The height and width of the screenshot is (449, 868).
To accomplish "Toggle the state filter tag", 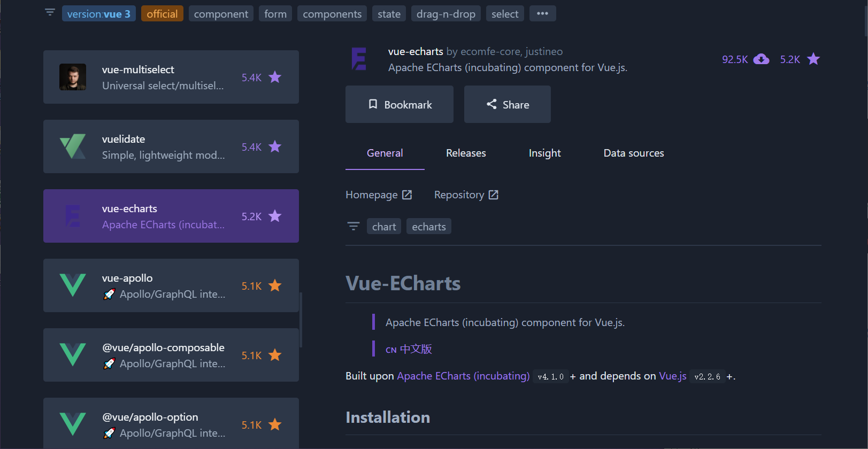I will tap(389, 14).
